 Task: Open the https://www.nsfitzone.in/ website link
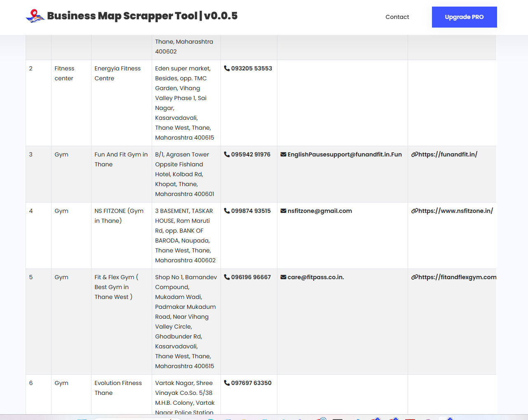click(x=455, y=211)
